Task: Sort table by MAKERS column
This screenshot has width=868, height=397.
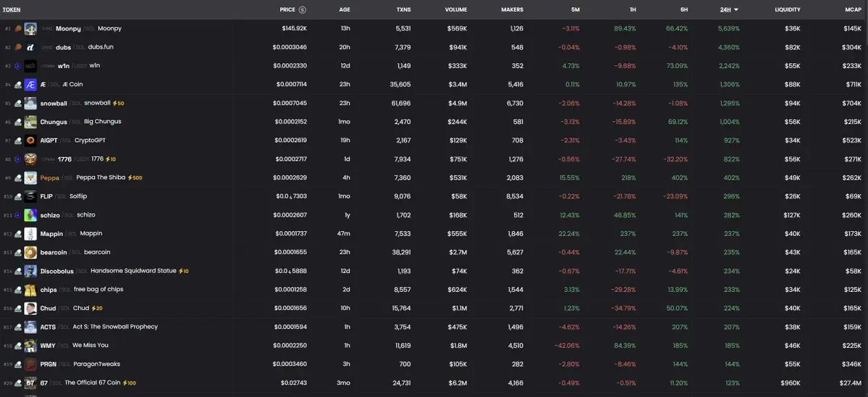Action: (x=512, y=9)
